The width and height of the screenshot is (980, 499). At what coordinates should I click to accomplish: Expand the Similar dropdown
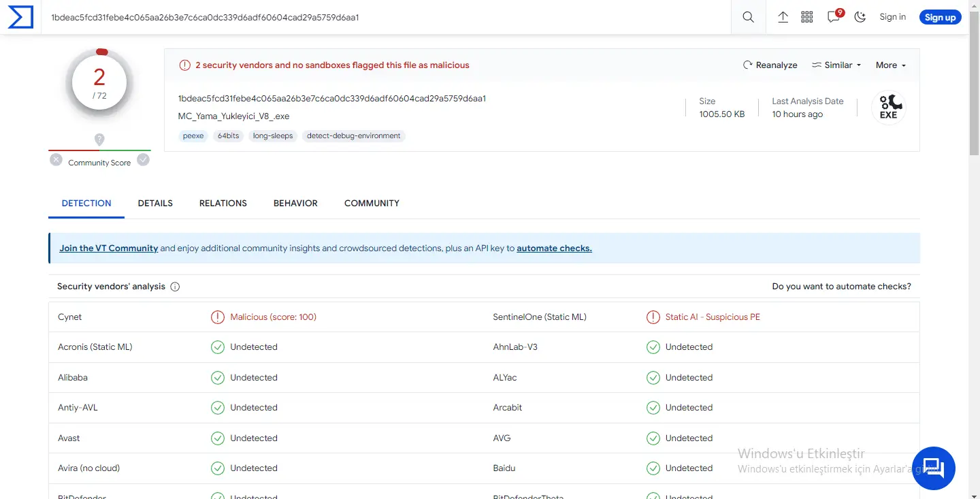836,65
